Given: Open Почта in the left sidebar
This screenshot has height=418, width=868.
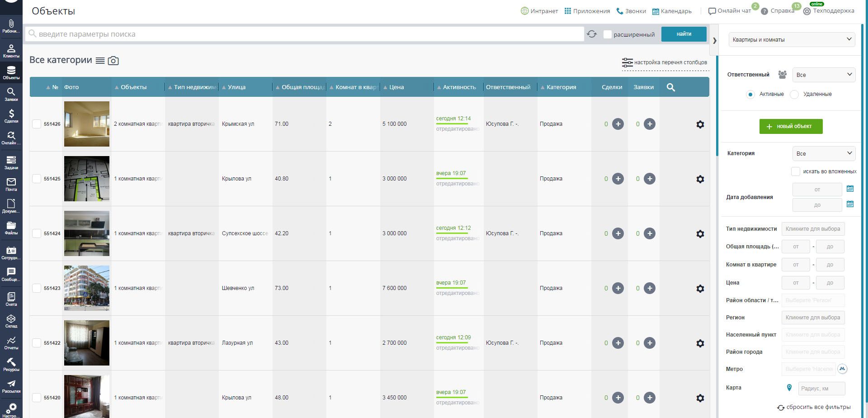Looking at the screenshot, I should point(11,185).
